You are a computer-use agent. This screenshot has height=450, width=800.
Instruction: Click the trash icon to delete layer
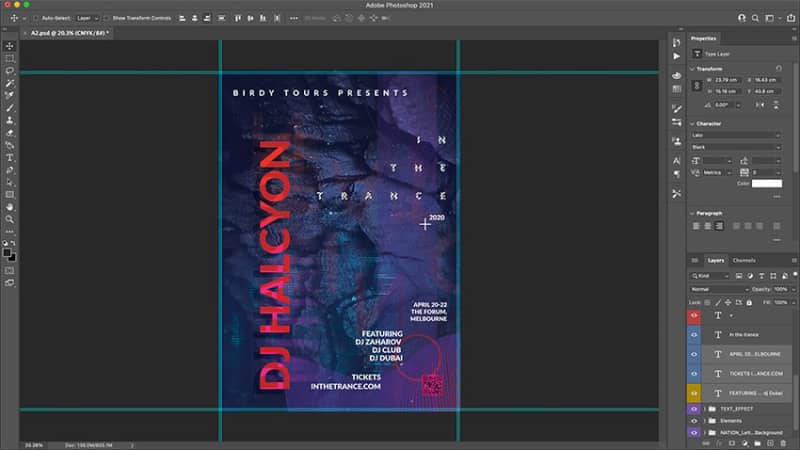[x=784, y=444]
